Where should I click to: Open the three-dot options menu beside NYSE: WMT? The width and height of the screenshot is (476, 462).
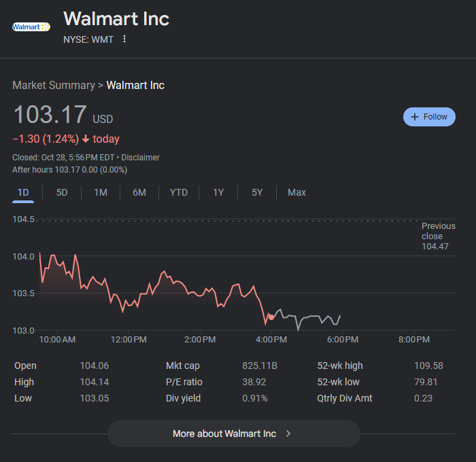124,39
